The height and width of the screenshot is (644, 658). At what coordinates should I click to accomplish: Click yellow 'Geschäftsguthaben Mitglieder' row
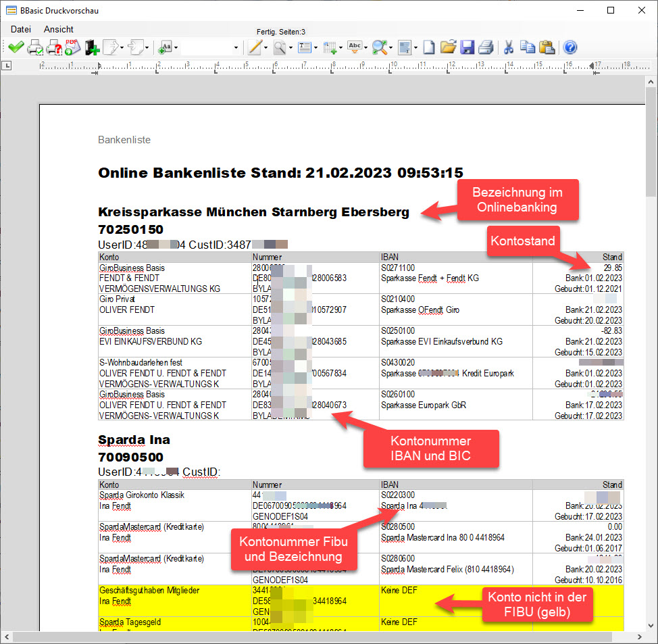361,601
